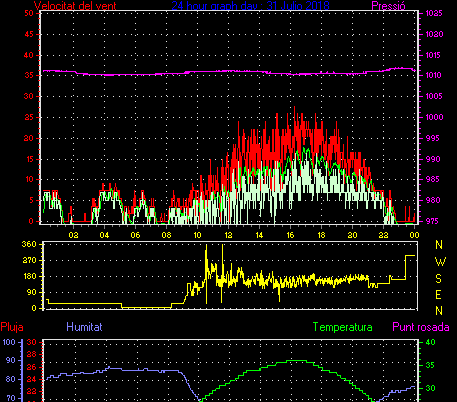Click the 16 hour marker on time axis

click(x=290, y=235)
